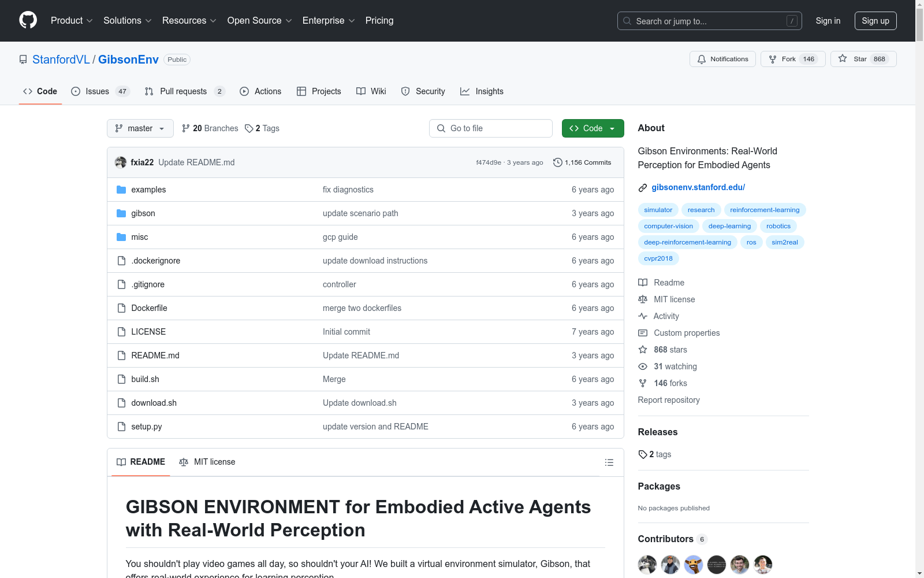924x578 pixels.
Task: Click the LICENSE file icon
Action: coord(121,332)
